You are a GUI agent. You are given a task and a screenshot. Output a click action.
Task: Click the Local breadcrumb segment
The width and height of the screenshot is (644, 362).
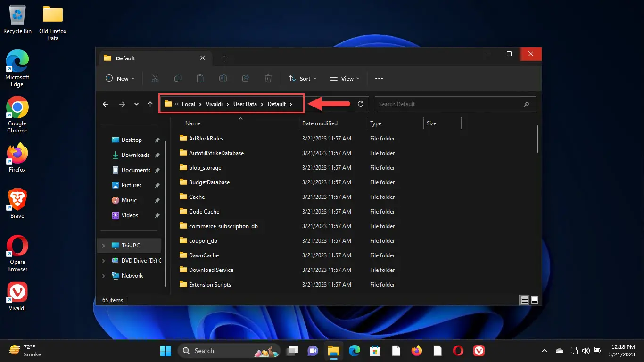coord(189,104)
